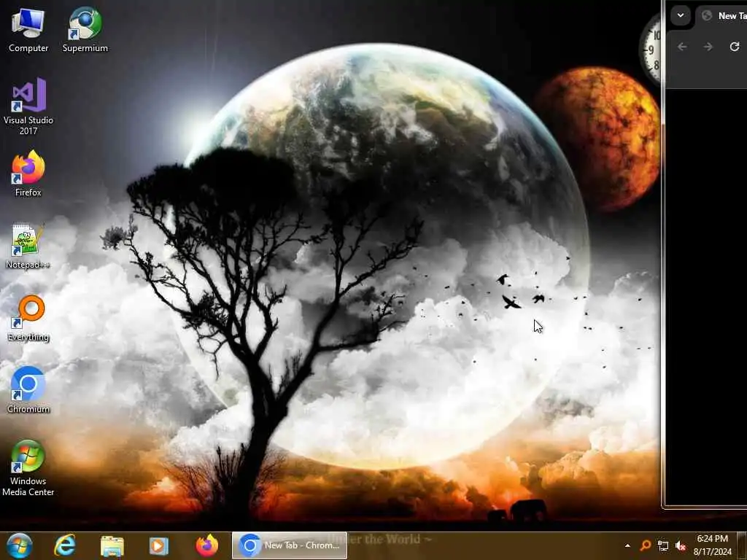The height and width of the screenshot is (560, 747).
Task: Select the Firefox desktop shortcut
Action: [28, 174]
